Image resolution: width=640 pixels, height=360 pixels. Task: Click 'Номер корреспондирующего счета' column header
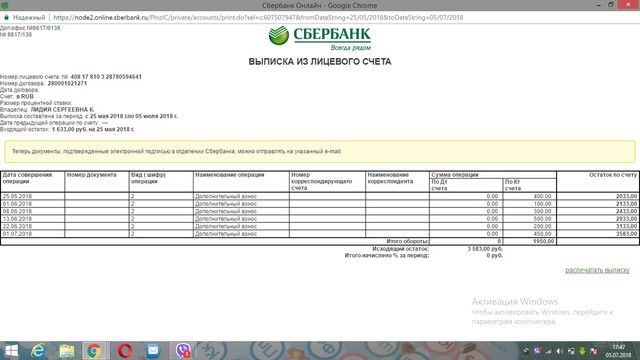[327, 182]
